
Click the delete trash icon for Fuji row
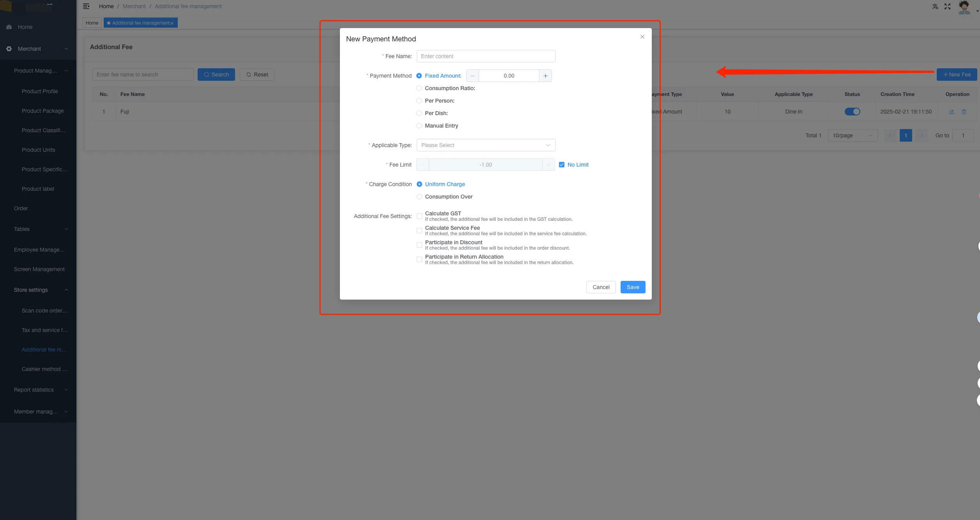pos(964,112)
